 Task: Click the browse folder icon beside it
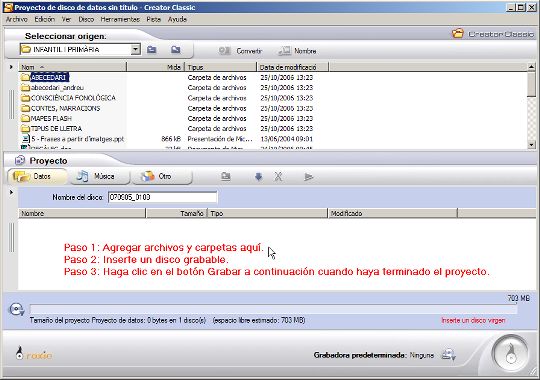(176, 50)
